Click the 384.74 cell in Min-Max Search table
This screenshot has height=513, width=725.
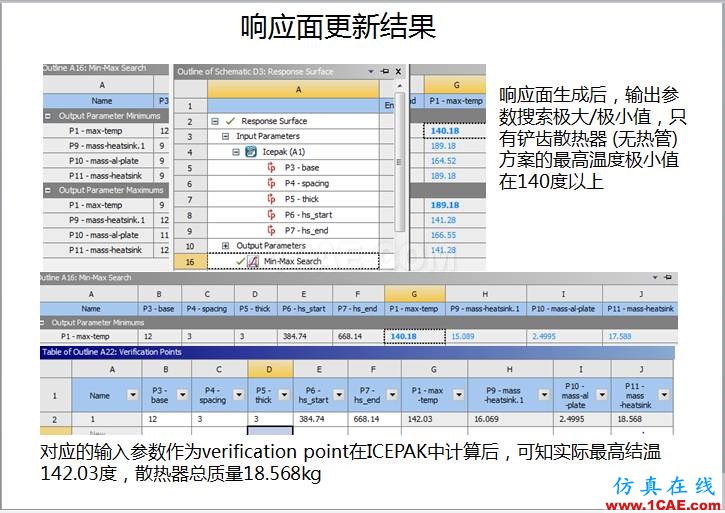tap(305, 336)
